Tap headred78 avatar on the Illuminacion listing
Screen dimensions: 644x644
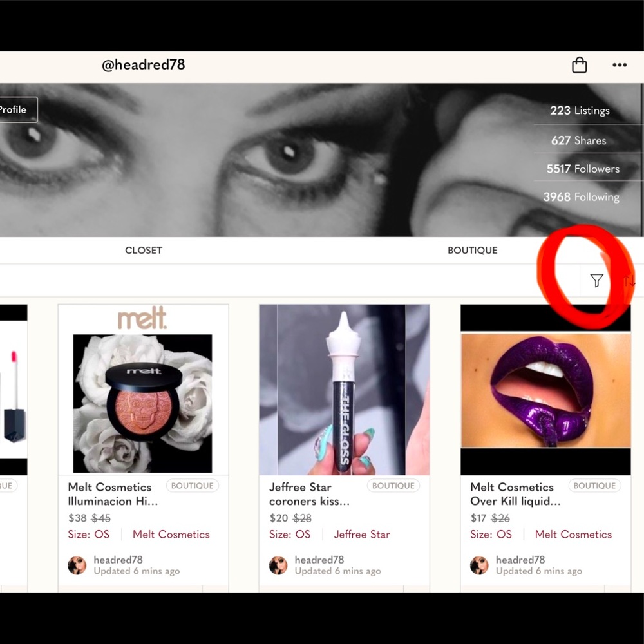(77, 565)
